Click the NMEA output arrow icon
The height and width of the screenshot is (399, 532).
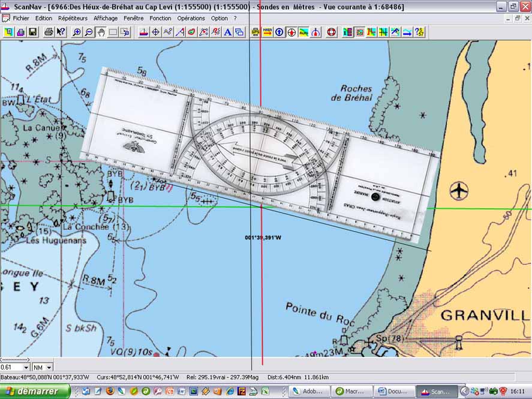tap(267, 32)
